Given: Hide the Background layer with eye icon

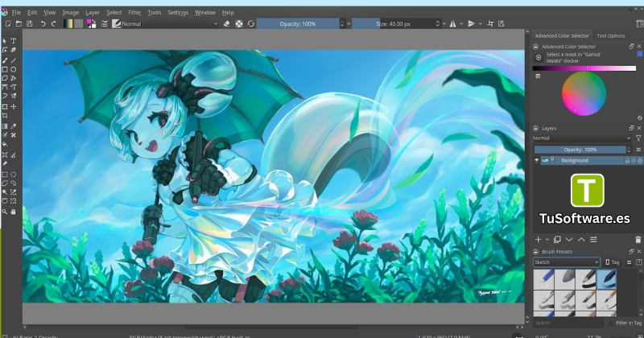Looking at the screenshot, I should coord(536,161).
